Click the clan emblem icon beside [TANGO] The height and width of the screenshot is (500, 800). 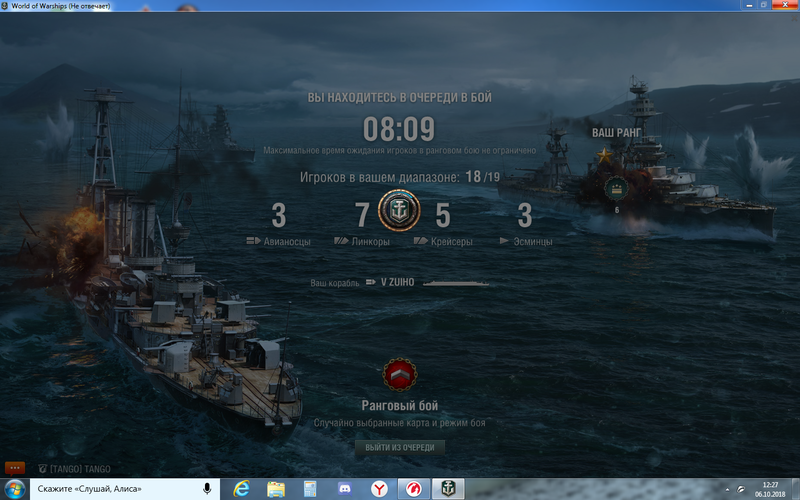(43, 468)
